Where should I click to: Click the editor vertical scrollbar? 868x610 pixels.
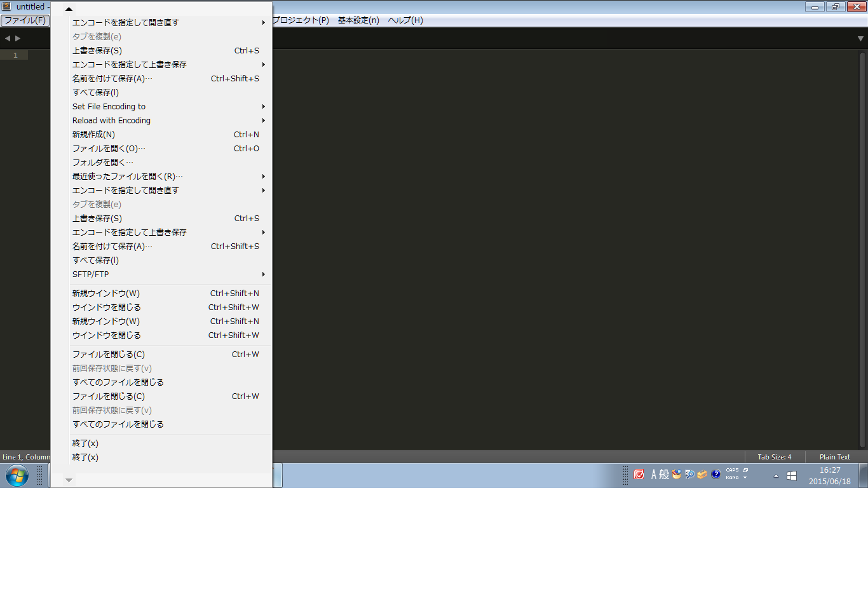pos(862,250)
